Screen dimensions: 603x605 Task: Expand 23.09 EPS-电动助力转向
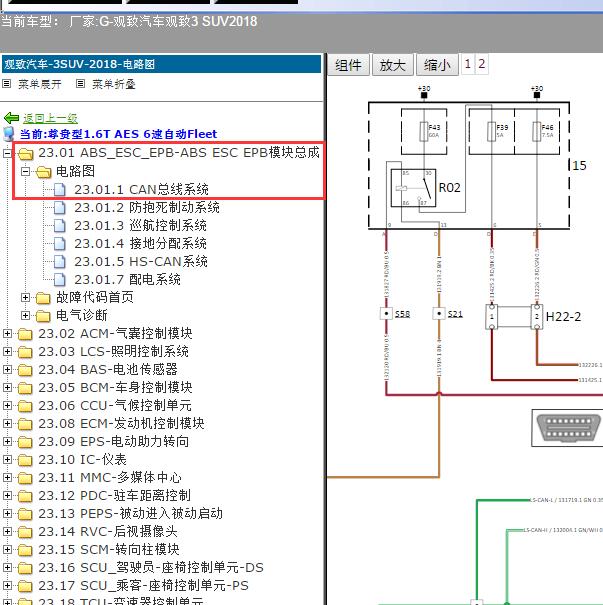(x=7, y=441)
